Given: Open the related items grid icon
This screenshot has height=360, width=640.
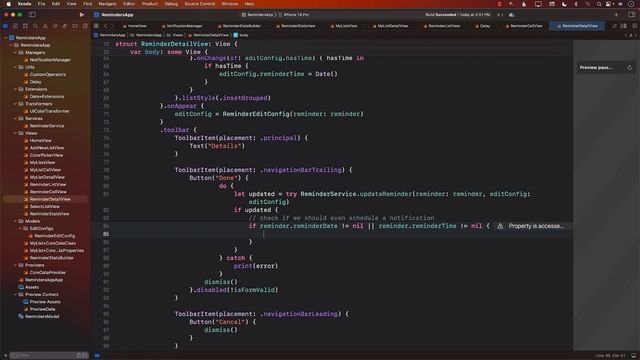Looking at the screenshot, I should tap(96, 26).
